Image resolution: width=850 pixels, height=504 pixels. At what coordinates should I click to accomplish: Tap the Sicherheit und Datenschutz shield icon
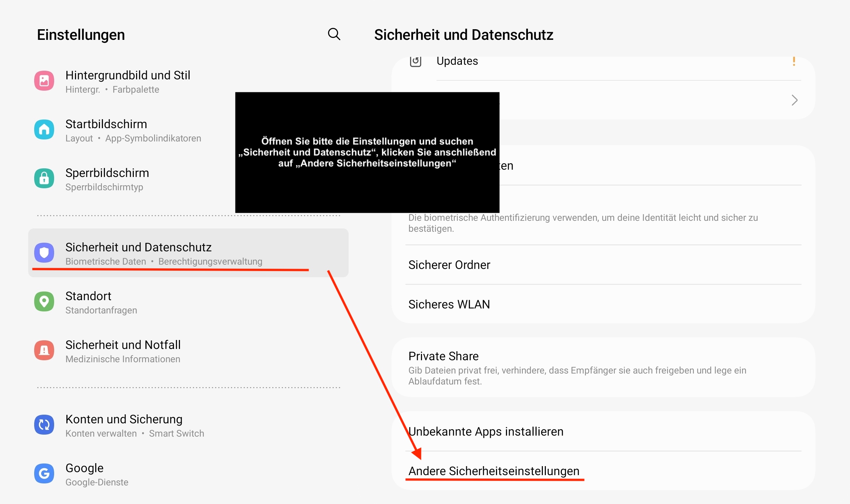[x=44, y=253]
